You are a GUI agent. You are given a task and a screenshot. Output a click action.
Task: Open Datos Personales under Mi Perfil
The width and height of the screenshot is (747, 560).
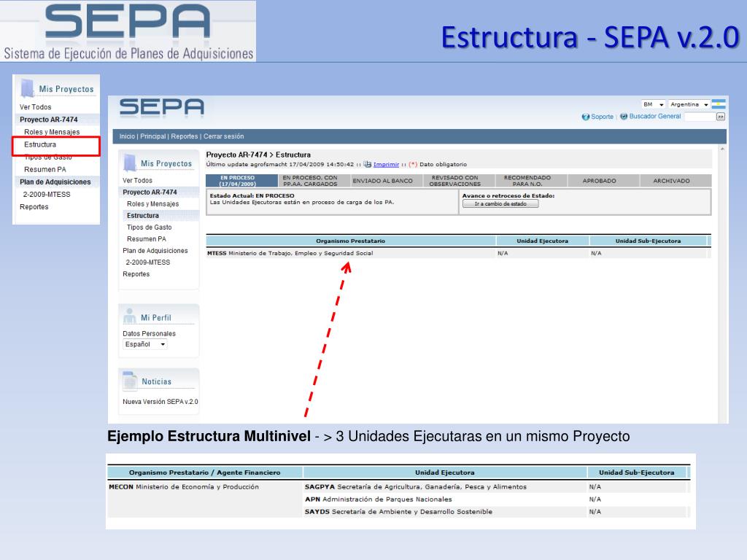(x=149, y=334)
